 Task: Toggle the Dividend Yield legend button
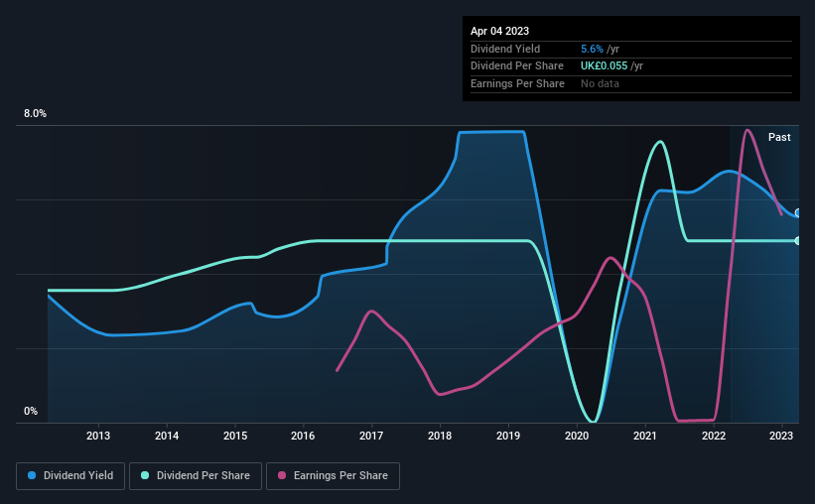[70, 476]
